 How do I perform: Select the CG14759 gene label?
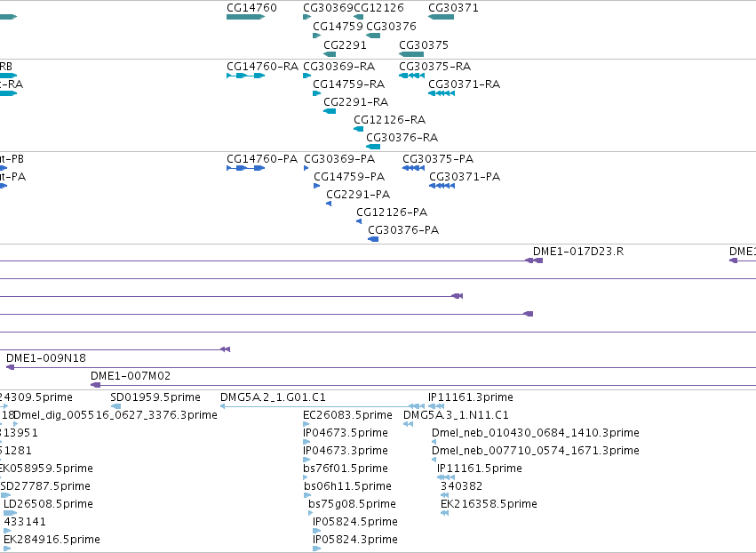pyautogui.click(x=338, y=27)
